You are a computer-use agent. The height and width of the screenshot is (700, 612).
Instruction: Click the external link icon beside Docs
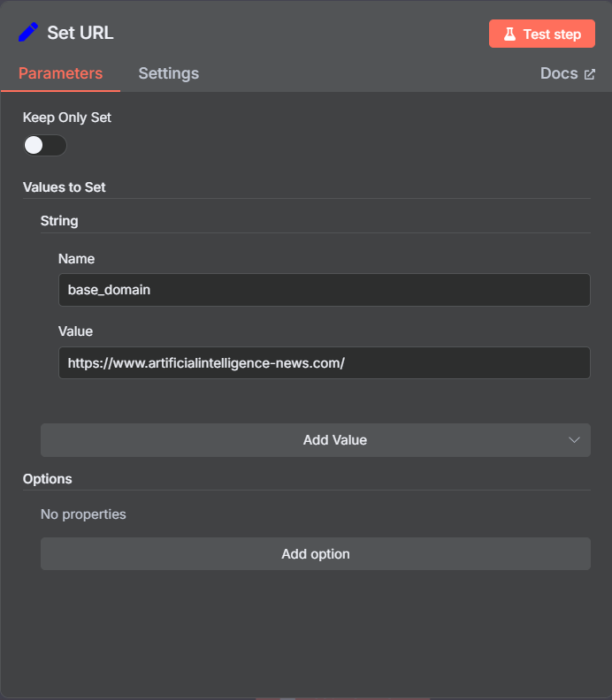click(590, 74)
